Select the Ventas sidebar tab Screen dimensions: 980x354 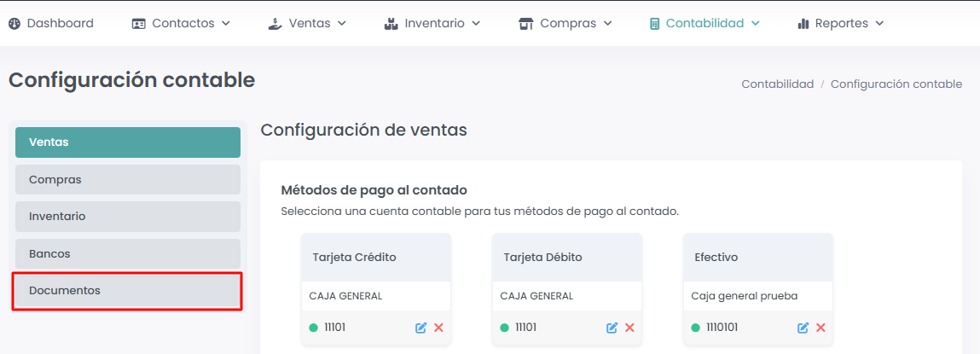(x=127, y=142)
